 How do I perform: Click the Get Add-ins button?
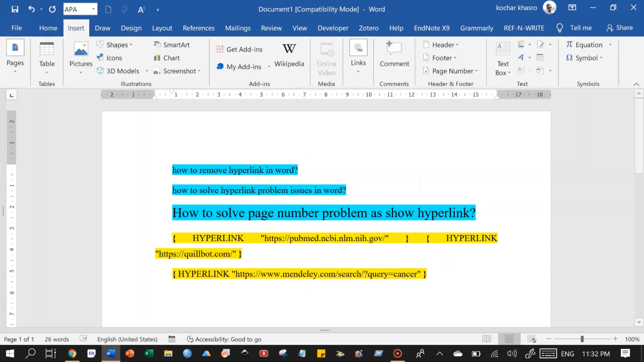coord(239,49)
